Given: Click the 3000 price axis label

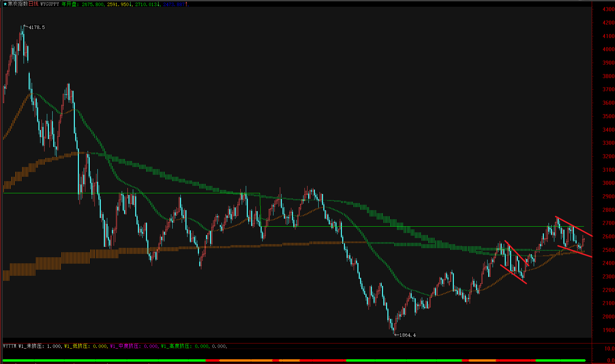Looking at the screenshot, I should tap(608, 183).
